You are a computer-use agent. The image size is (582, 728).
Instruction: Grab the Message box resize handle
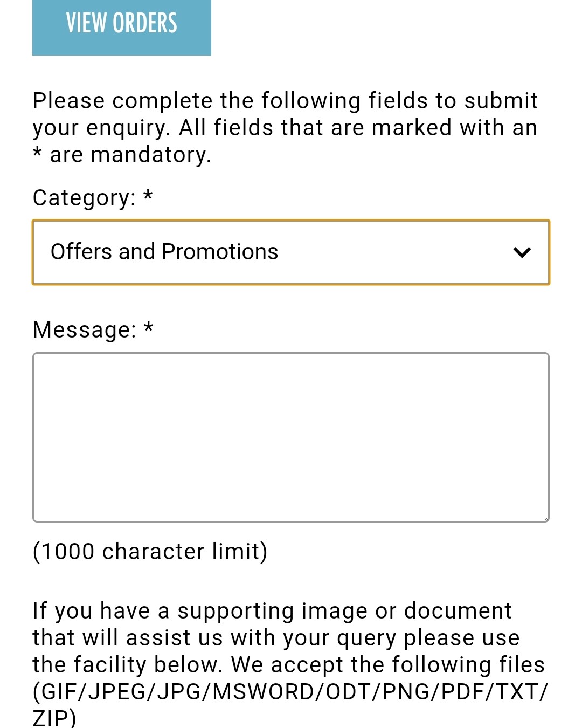click(545, 518)
